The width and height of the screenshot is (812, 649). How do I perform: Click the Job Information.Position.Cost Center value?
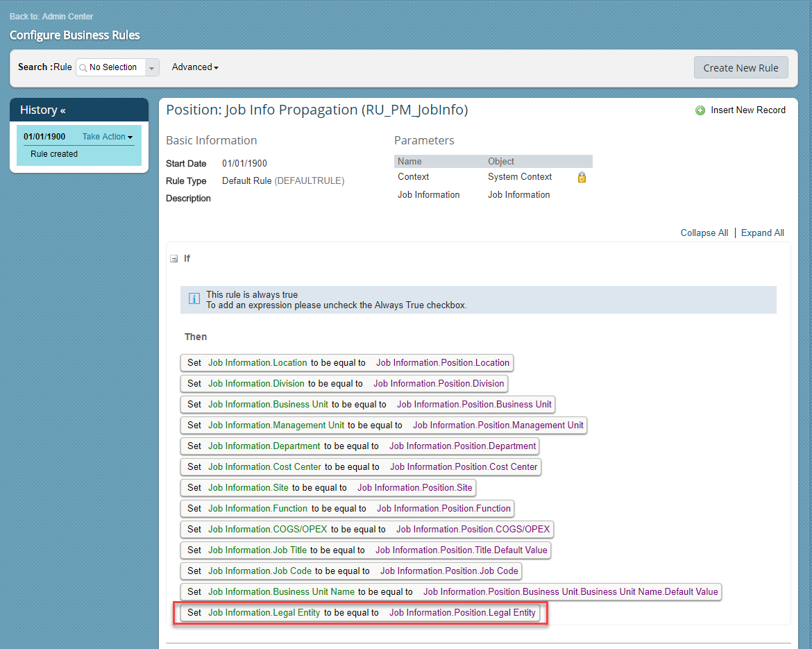pos(464,466)
